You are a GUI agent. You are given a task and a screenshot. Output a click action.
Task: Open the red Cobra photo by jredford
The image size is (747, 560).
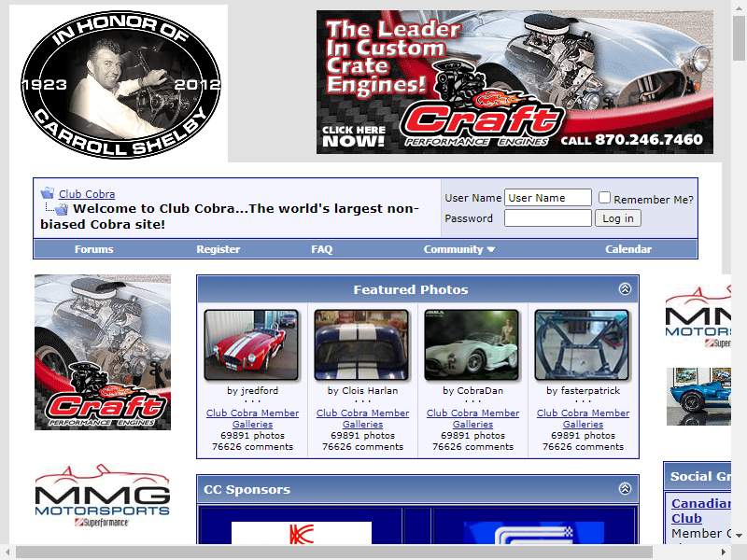[251, 344]
